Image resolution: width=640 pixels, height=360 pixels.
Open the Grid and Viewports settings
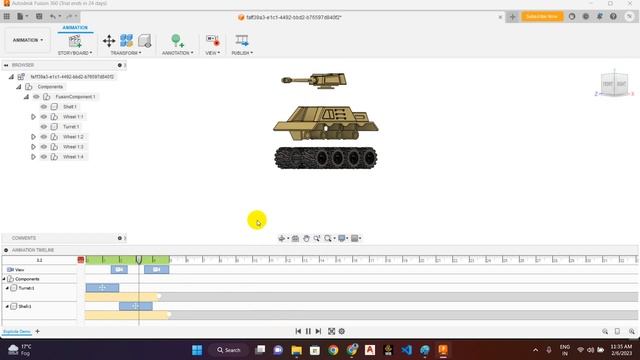click(x=354, y=238)
